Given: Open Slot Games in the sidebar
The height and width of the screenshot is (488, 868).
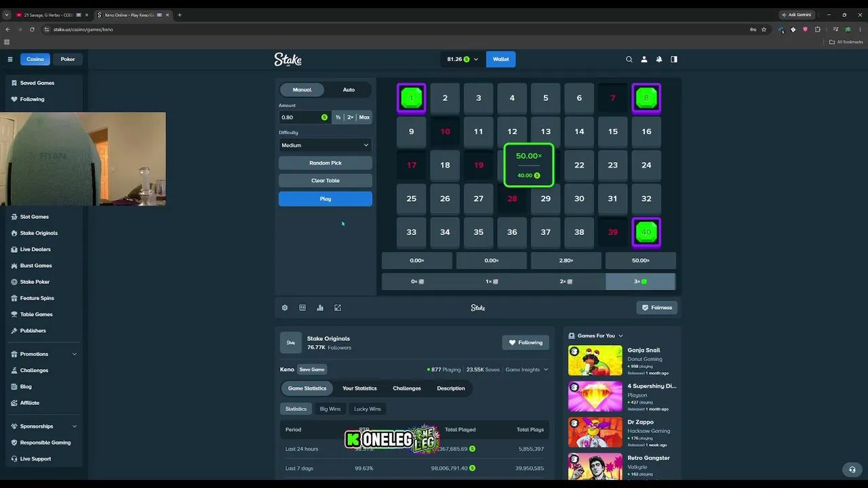Looking at the screenshot, I should pyautogui.click(x=35, y=217).
